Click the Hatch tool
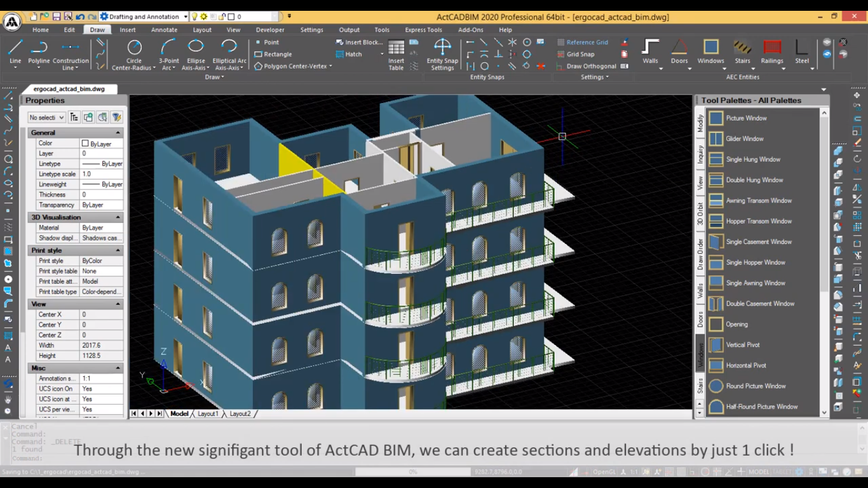Screen dimensions: 868x488 click(349, 54)
